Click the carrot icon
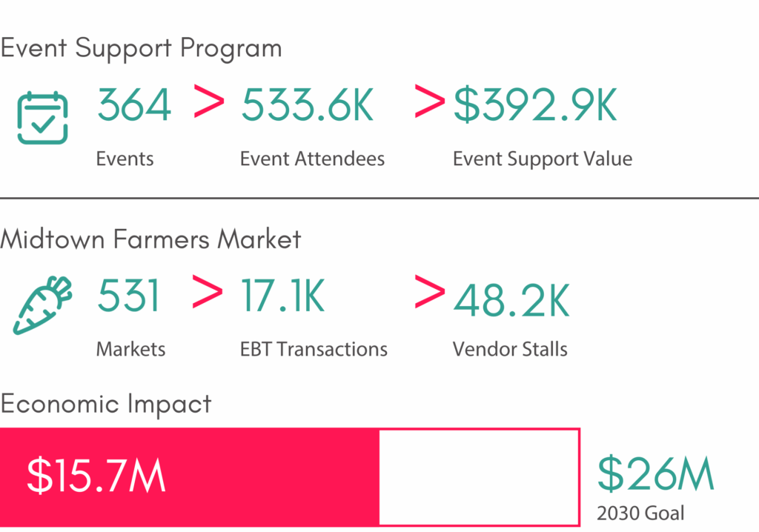The image size is (759, 532). coord(42,305)
